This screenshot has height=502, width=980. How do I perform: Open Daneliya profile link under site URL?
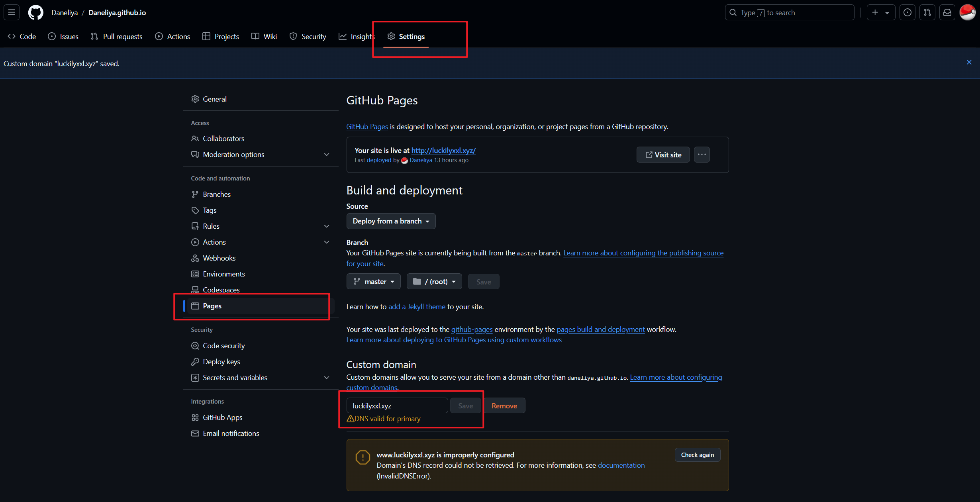coord(421,160)
